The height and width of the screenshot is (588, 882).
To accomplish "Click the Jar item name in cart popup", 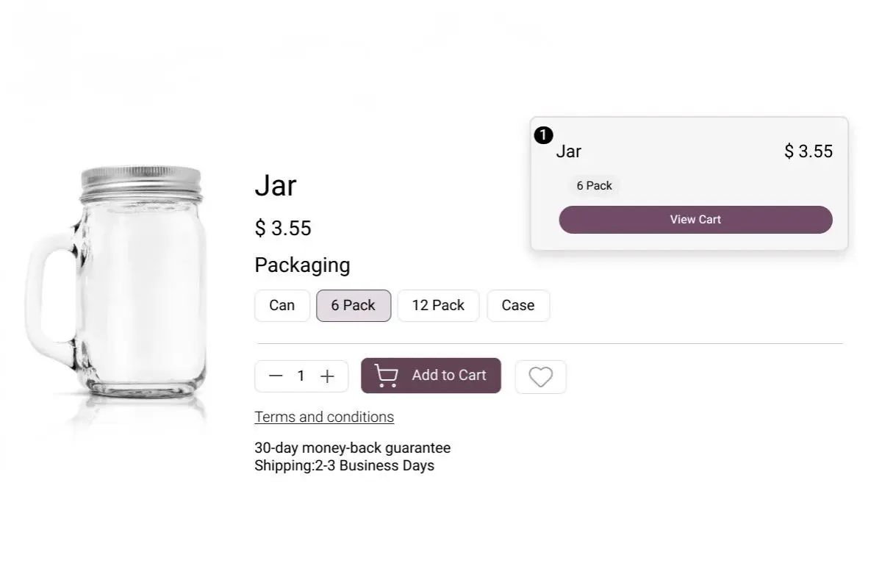I will click(x=569, y=151).
